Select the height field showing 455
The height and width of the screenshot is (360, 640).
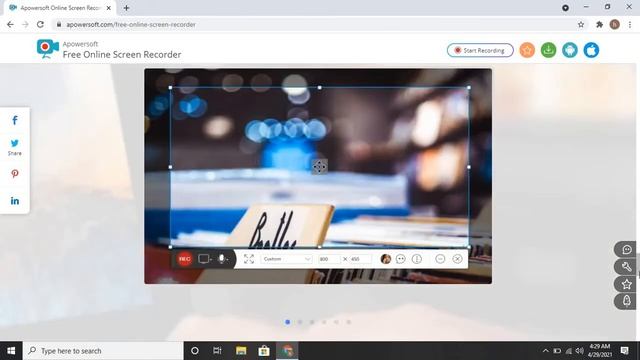tap(360, 259)
